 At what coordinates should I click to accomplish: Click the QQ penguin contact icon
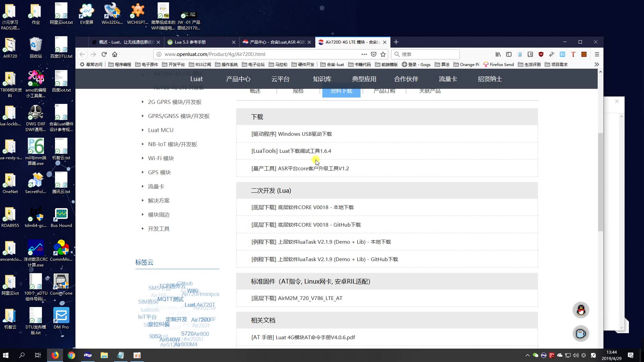(x=581, y=310)
